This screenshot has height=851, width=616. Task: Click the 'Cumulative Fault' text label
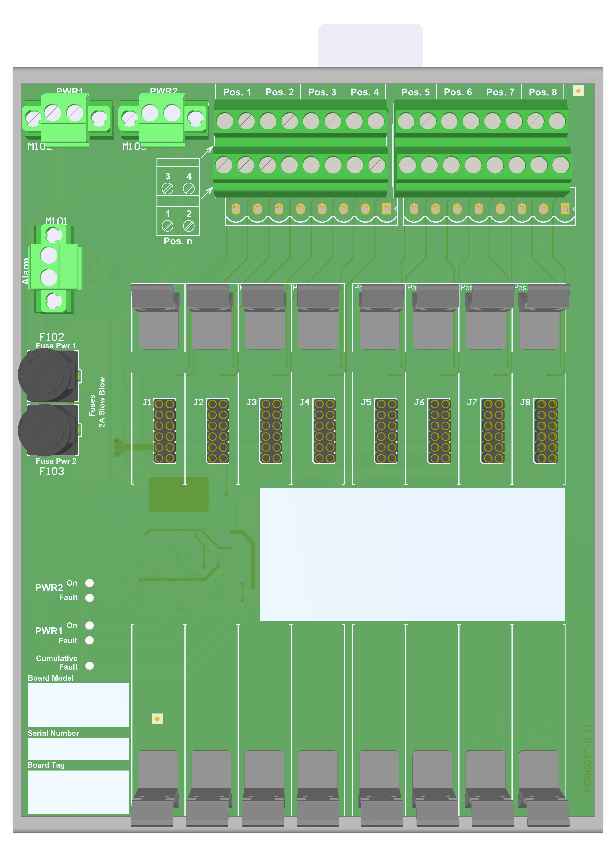click(57, 663)
